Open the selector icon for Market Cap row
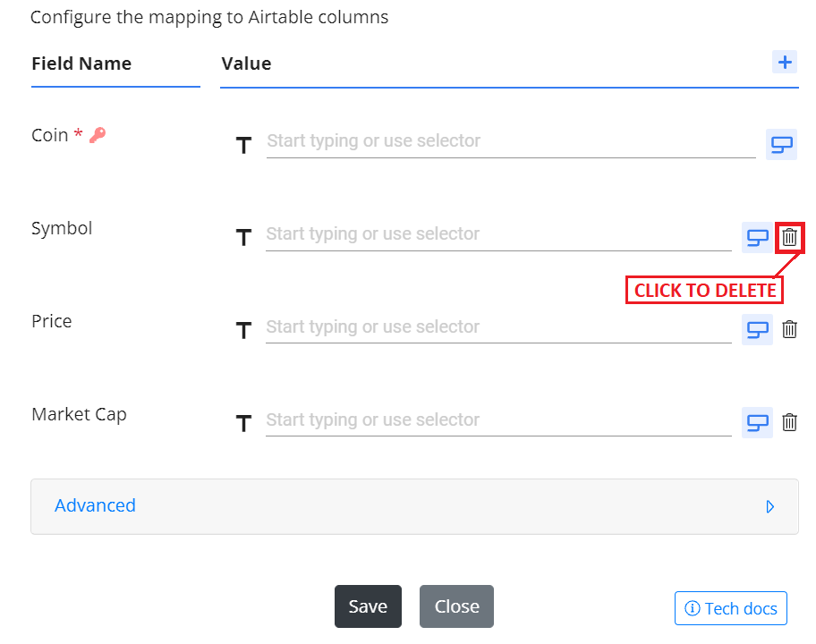This screenshot has height=644, width=816. pyautogui.click(x=757, y=422)
